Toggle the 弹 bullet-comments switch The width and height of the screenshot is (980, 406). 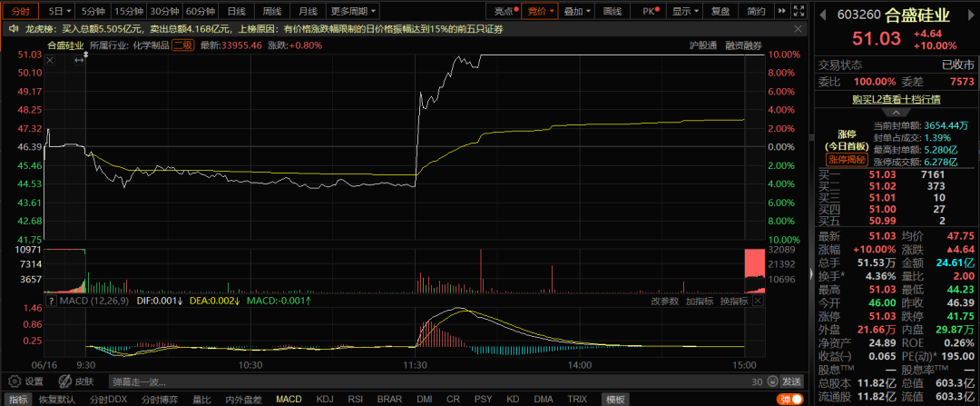pos(789,399)
